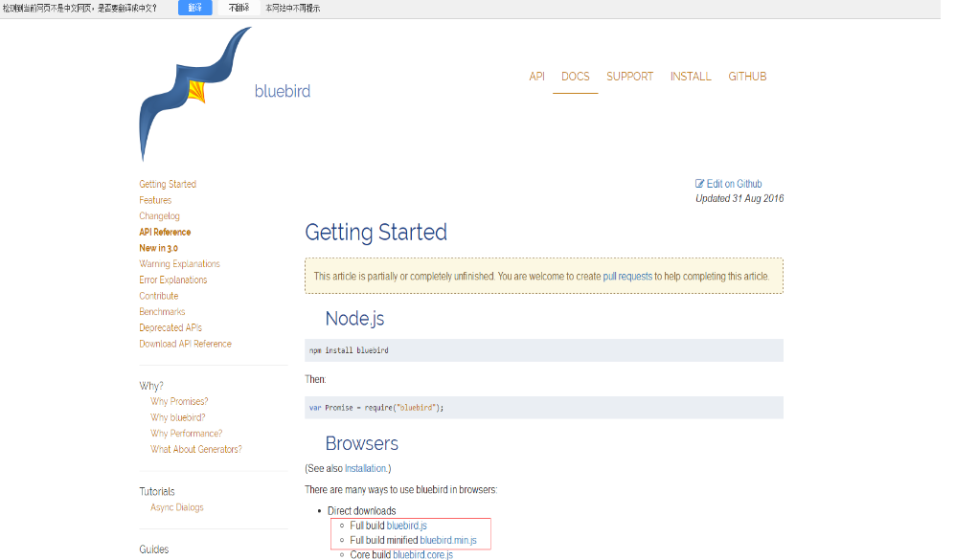978x560 pixels.
Task: Click never prompt on this site option
Action: tap(292, 8)
